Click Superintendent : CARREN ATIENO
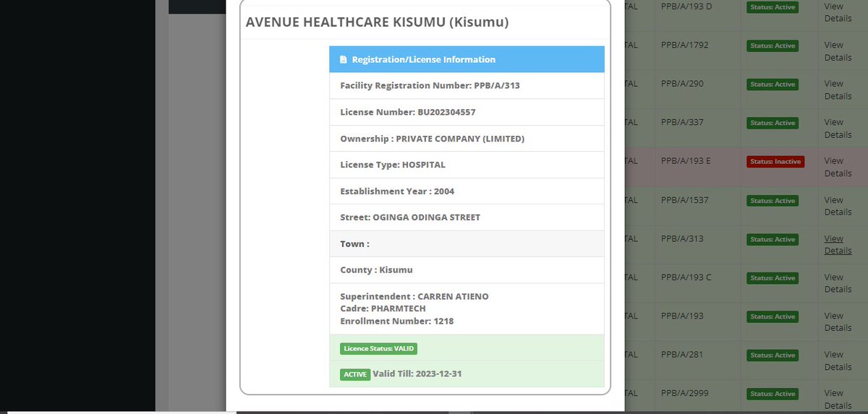Screen dimensions: 868x414 coord(414,296)
